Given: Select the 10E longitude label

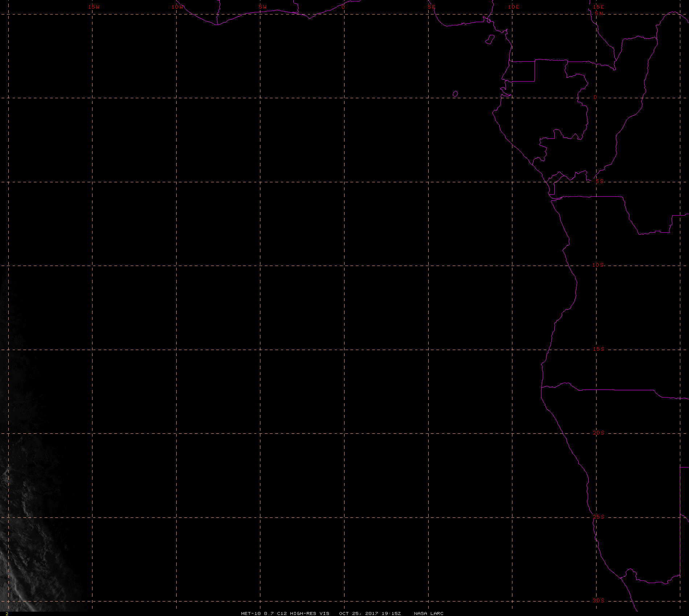Looking at the screenshot, I should (x=514, y=7).
